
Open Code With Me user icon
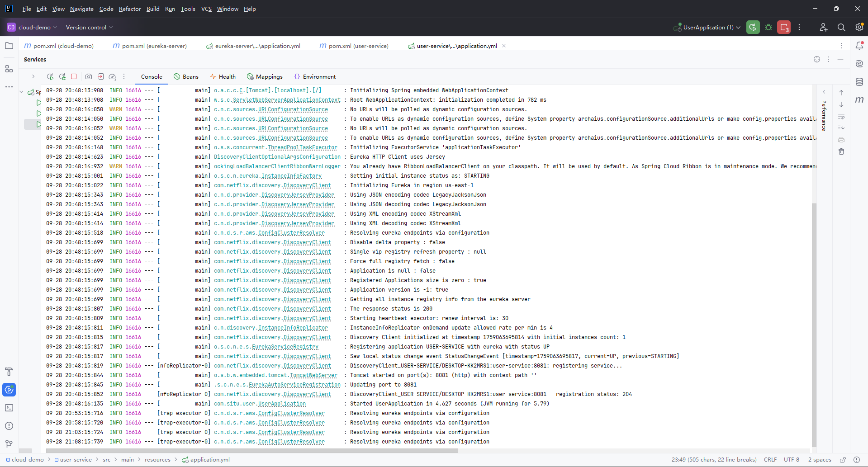pos(824,27)
